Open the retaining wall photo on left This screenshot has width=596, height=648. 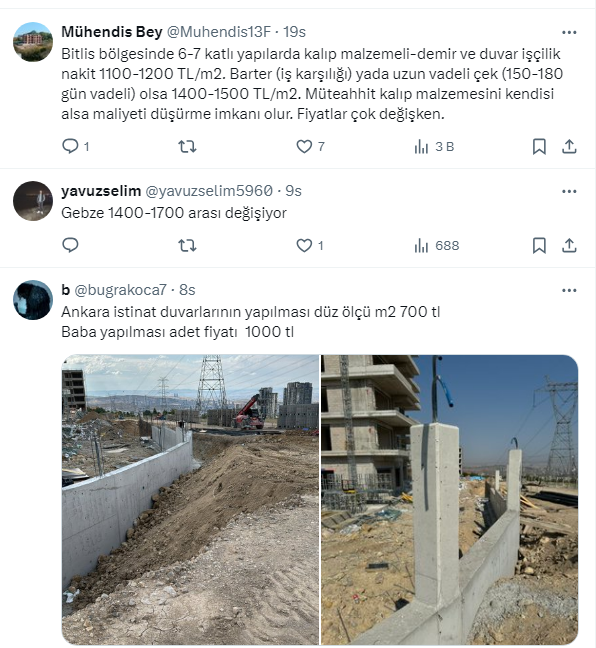[191, 500]
